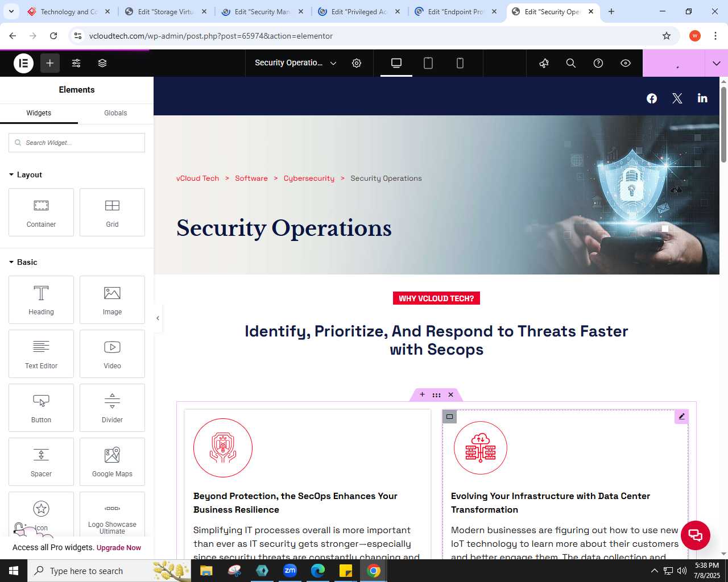Open Windows Start menu

pyautogui.click(x=14, y=571)
